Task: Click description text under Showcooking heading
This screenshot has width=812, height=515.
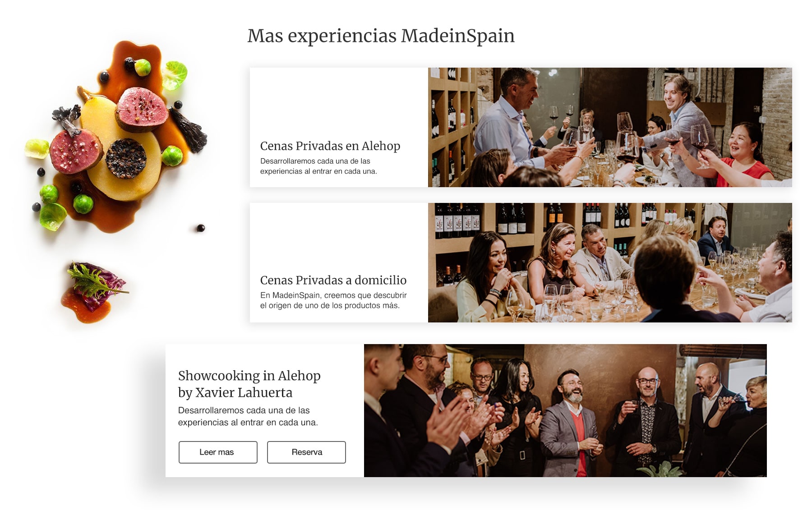Action: tap(248, 416)
